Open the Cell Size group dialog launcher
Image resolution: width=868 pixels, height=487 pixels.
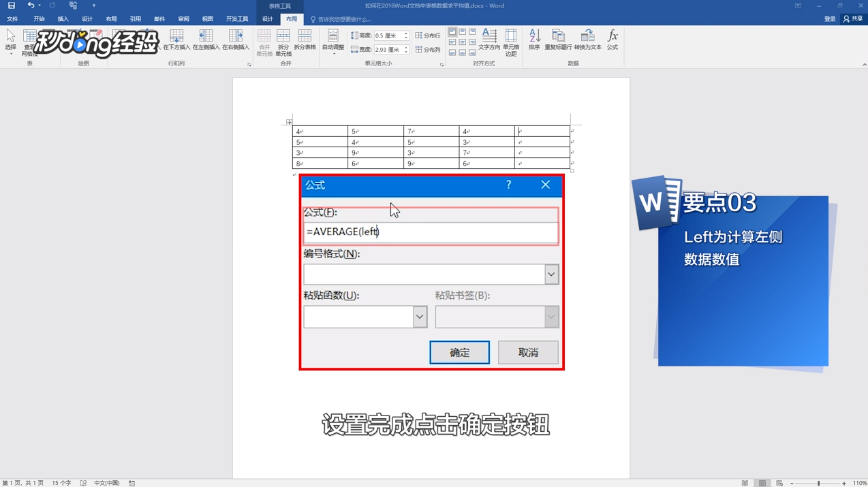point(441,65)
